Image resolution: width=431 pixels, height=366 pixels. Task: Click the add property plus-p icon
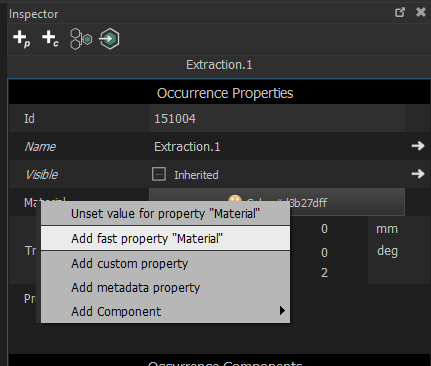coord(22,39)
